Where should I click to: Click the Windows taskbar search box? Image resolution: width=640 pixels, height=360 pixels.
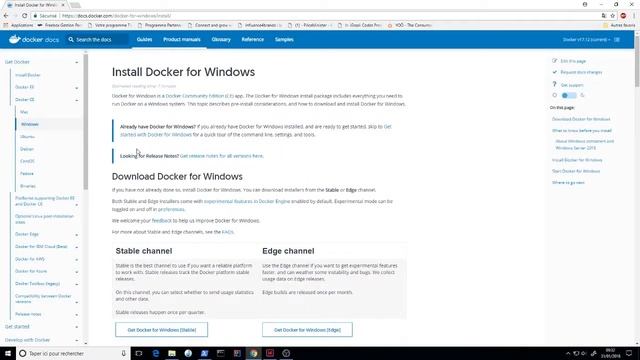coord(73,353)
